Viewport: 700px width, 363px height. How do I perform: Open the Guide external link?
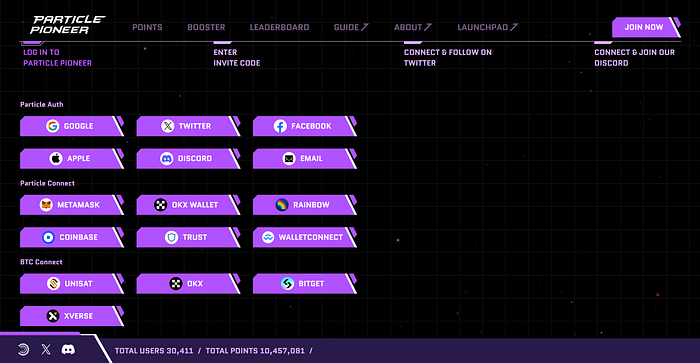tap(351, 27)
